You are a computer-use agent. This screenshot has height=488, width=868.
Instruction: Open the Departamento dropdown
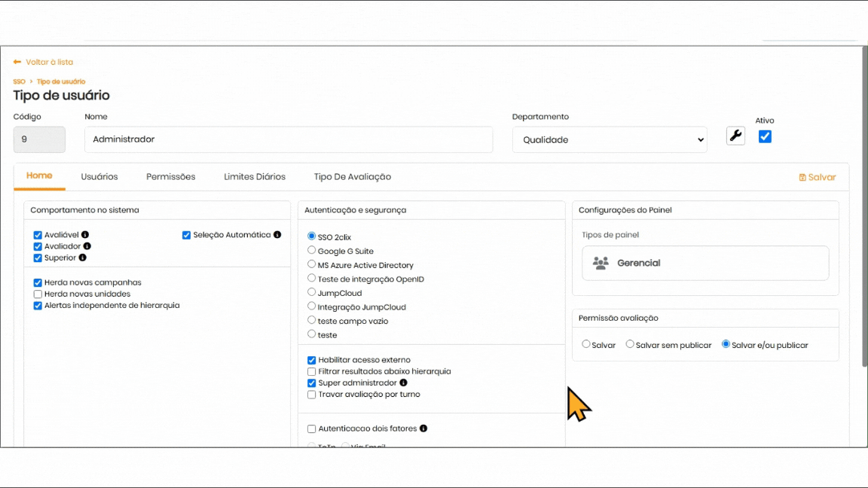(610, 140)
